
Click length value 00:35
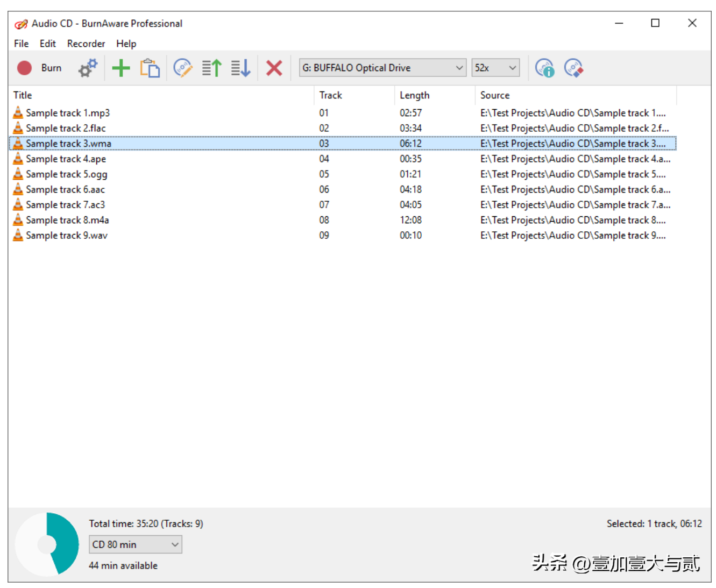(x=410, y=159)
